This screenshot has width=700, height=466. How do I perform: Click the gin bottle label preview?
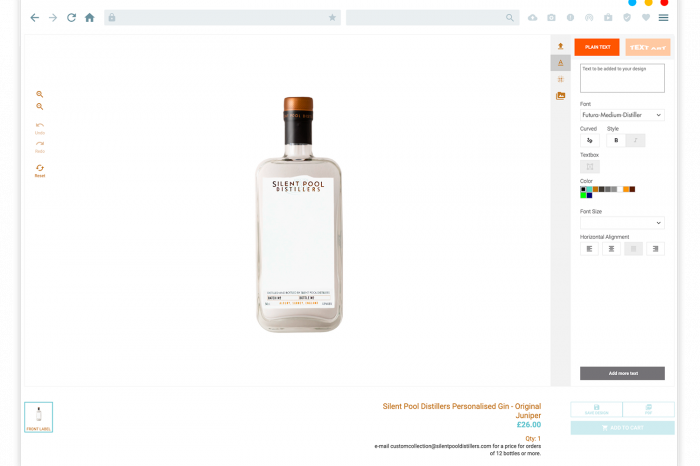tap(298, 241)
